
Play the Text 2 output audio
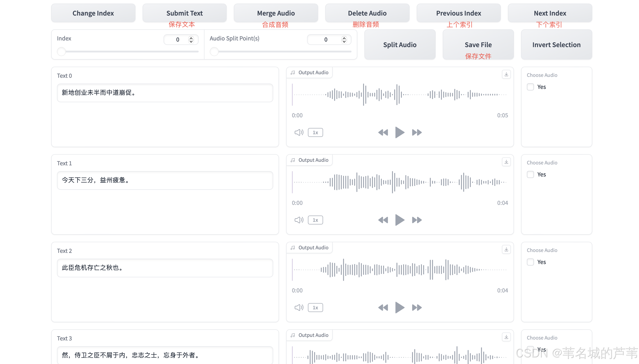coord(399,308)
